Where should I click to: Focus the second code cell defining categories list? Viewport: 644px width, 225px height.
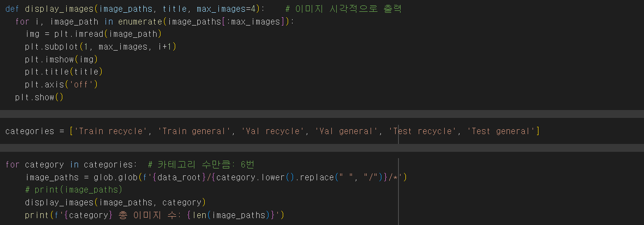click(x=322, y=131)
